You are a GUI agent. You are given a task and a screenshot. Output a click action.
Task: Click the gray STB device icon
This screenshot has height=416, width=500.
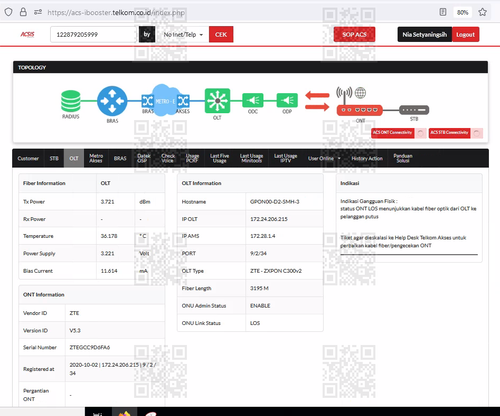[414, 110]
